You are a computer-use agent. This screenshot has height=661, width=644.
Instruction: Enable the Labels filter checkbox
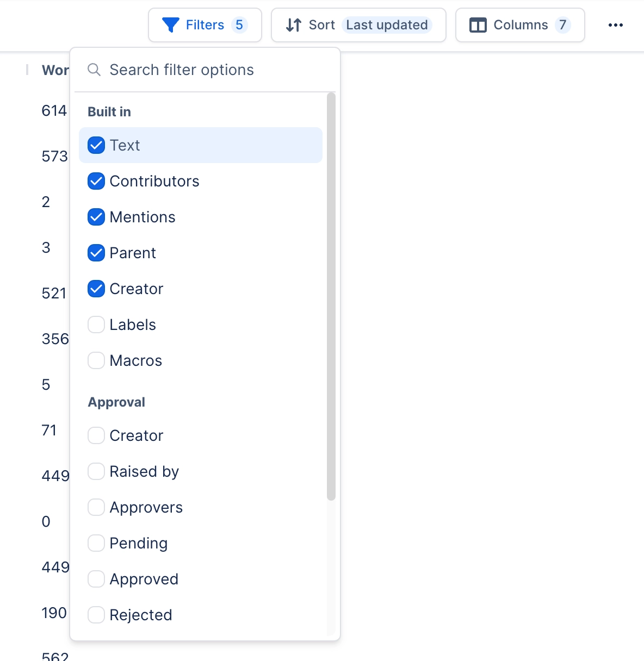click(96, 325)
